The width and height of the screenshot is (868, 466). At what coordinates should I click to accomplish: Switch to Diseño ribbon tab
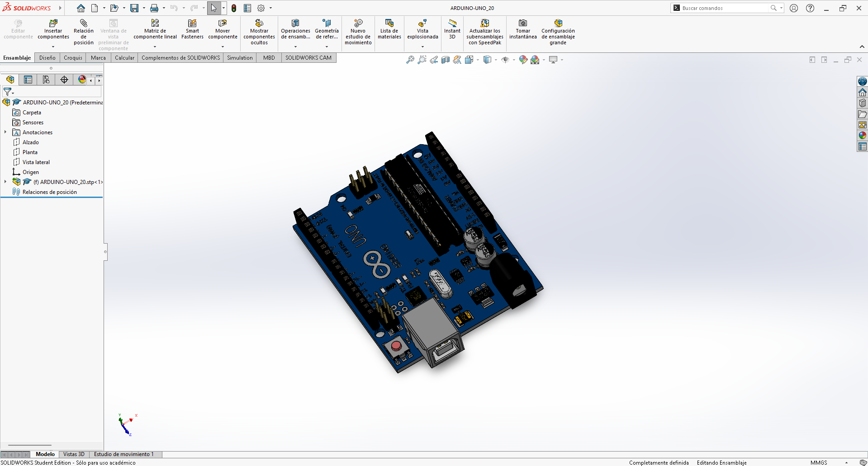coord(47,58)
